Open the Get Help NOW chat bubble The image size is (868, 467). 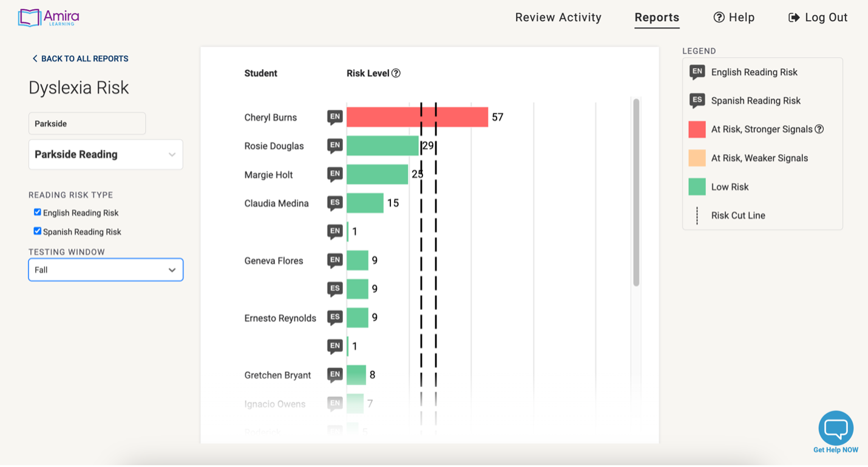coord(836,428)
